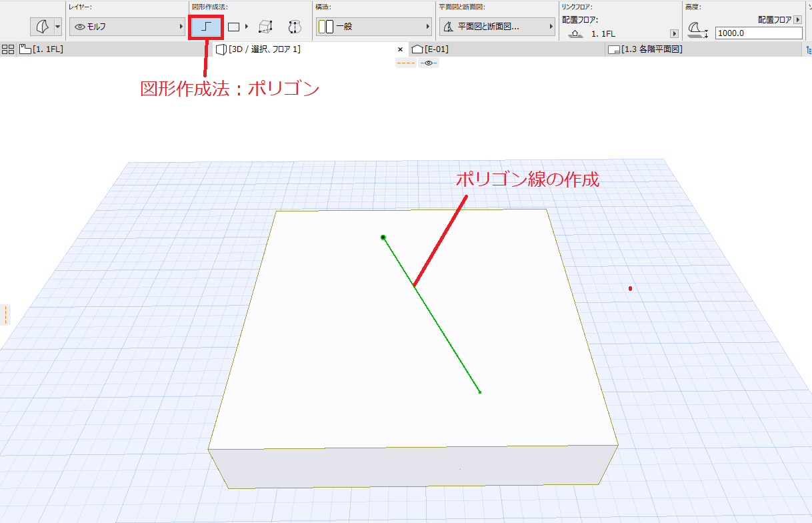Image resolution: width=812 pixels, height=523 pixels.
Task: Click the orange dashed line toggle
Action: point(405,63)
